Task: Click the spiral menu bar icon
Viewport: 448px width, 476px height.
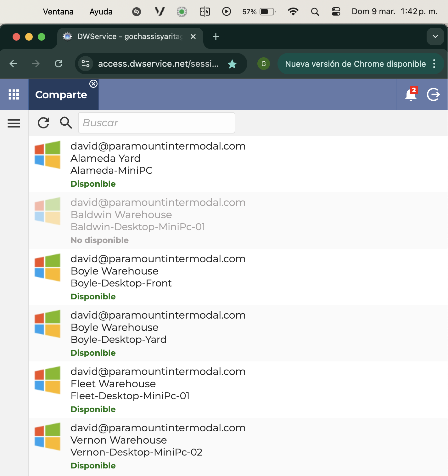Action: point(137,12)
